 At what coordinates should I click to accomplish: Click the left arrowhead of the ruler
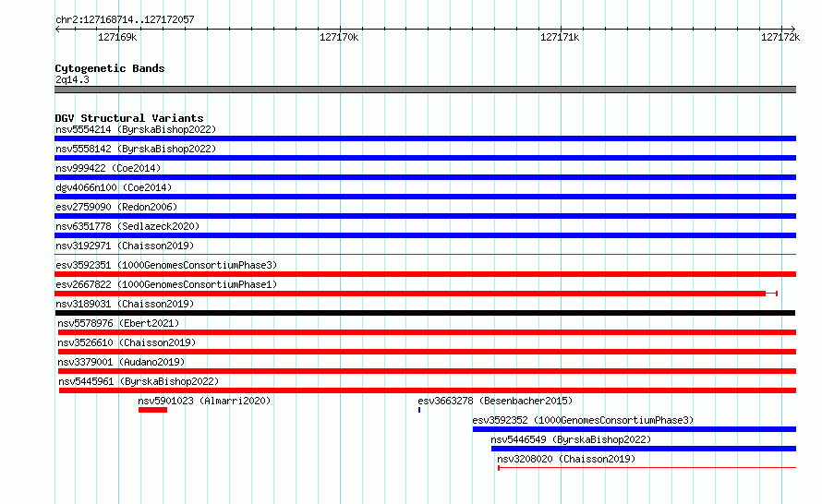[57, 29]
